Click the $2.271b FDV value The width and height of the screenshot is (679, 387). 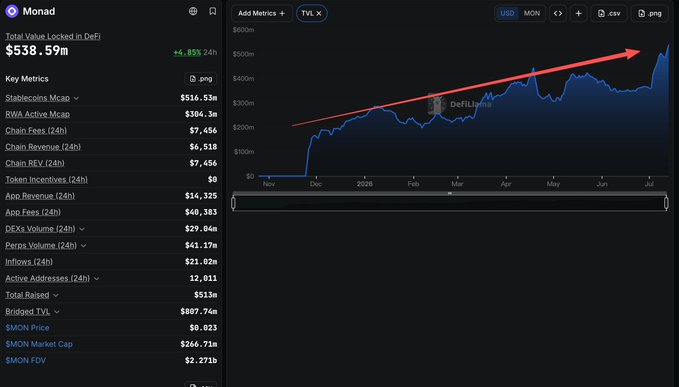pos(201,360)
